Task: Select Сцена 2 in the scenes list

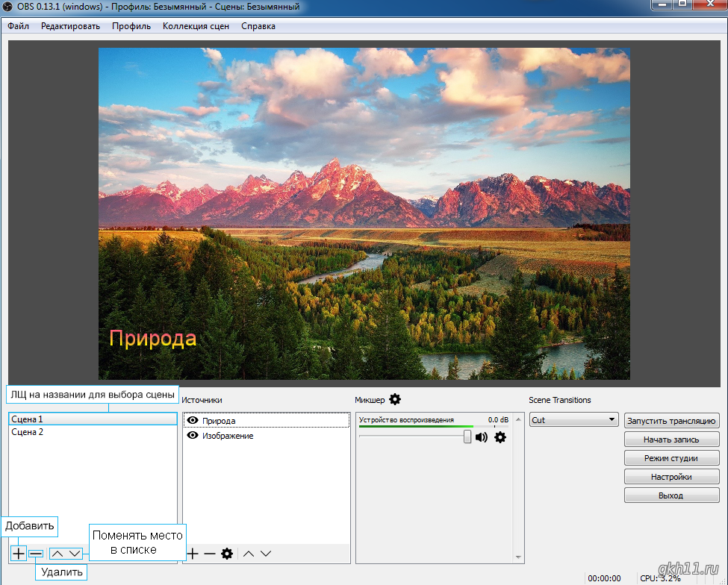Action: (x=93, y=432)
